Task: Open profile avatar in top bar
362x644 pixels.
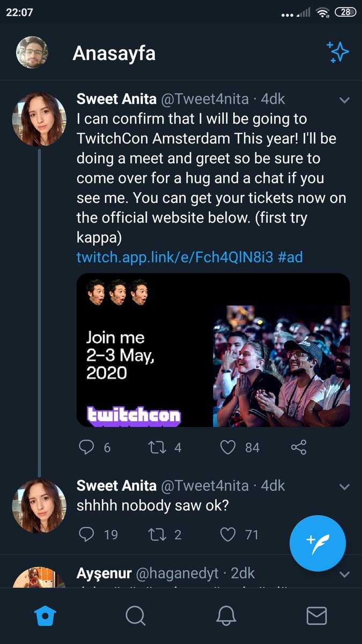Action: pos(32,53)
